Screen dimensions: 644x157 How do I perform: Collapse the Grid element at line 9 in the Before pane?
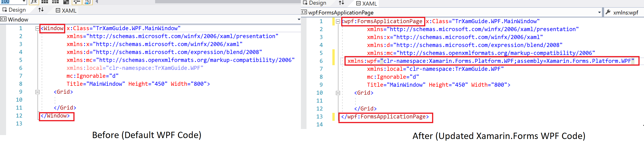click(37, 92)
